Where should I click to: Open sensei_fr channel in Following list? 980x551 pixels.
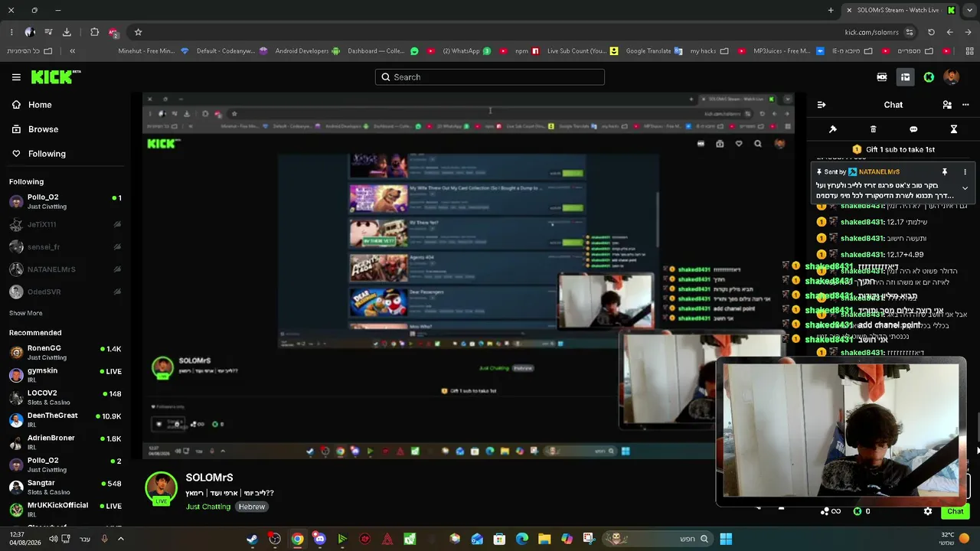coord(65,247)
